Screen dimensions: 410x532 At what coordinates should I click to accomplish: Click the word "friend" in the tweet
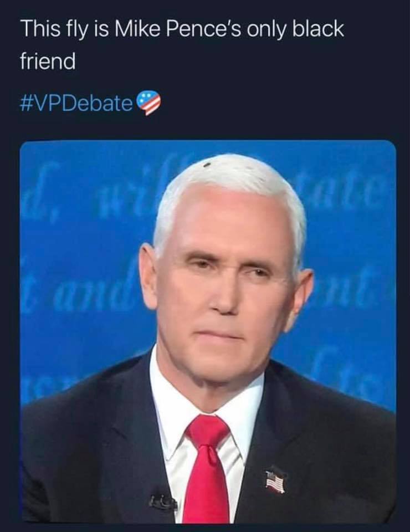(x=48, y=62)
